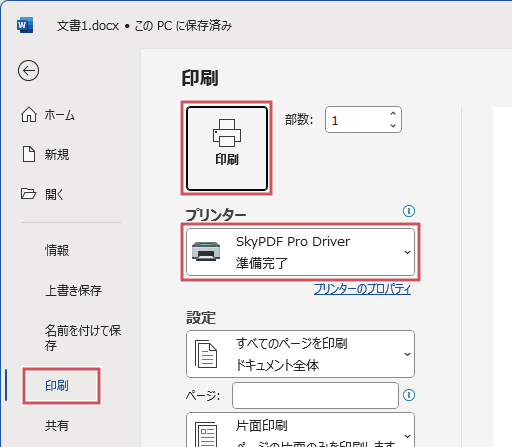
Task: Open the 片面印刷 dropdown
Action: tap(300, 430)
